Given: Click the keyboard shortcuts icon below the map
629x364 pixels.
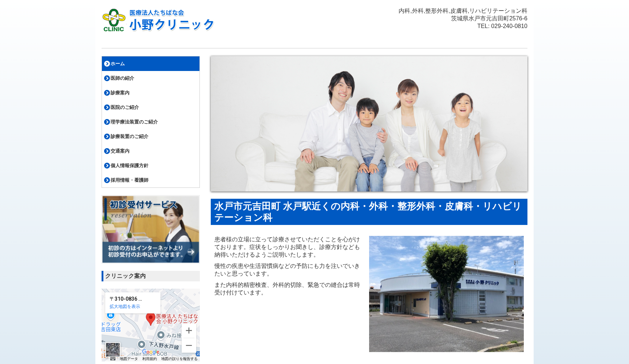Looking at the screenshot, I should [x=113, y=359].
